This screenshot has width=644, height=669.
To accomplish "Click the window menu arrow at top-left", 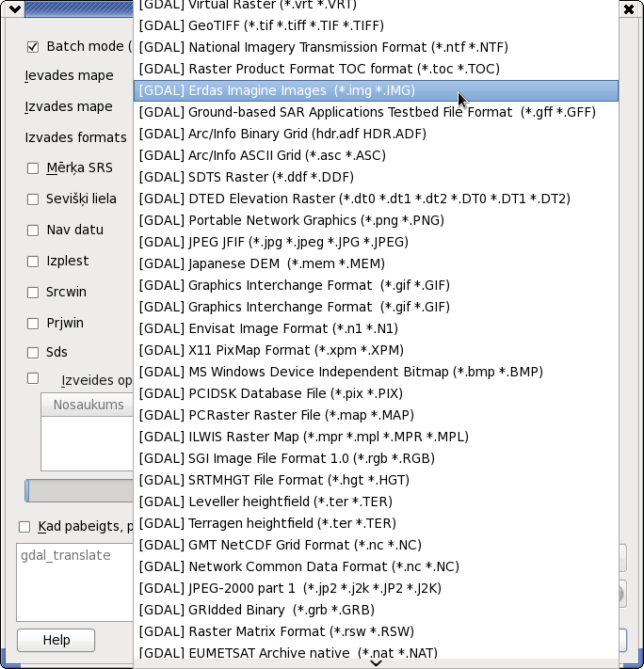I will tap(15, 8).
